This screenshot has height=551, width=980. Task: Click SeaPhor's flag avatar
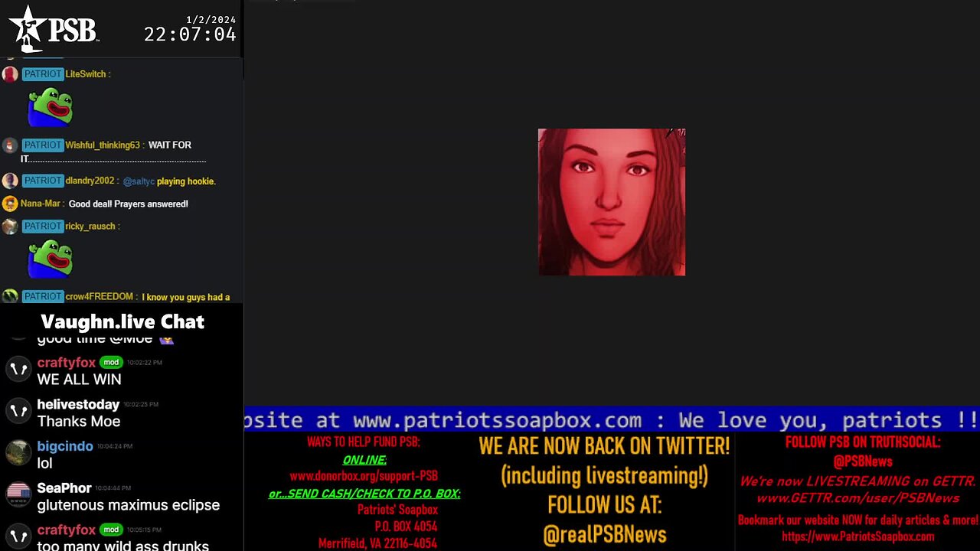click(18, 495)
